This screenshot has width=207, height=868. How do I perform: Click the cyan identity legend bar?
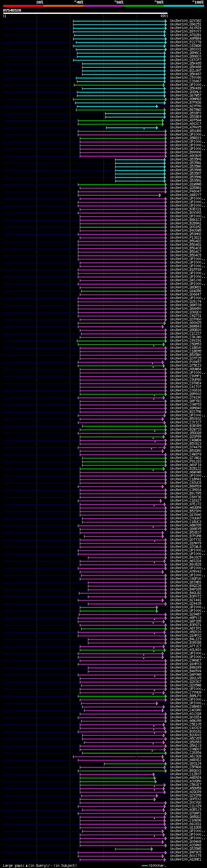(184, 6)
